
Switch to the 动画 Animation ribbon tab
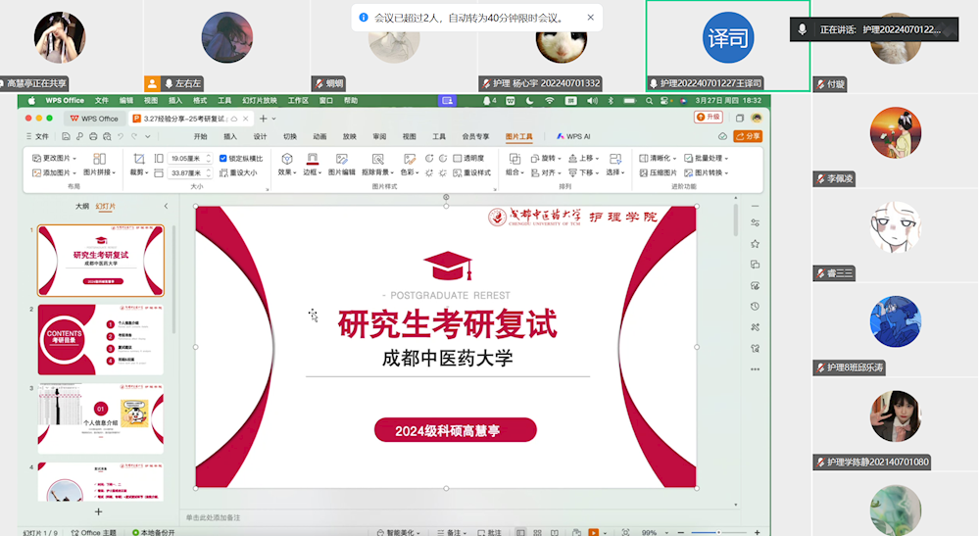pos(319,137)
